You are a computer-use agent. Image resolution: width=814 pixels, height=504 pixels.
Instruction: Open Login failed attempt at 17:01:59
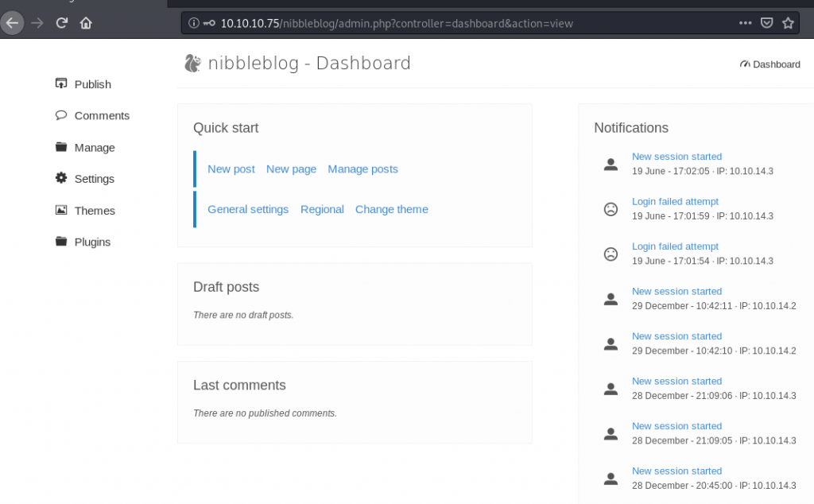675,201
